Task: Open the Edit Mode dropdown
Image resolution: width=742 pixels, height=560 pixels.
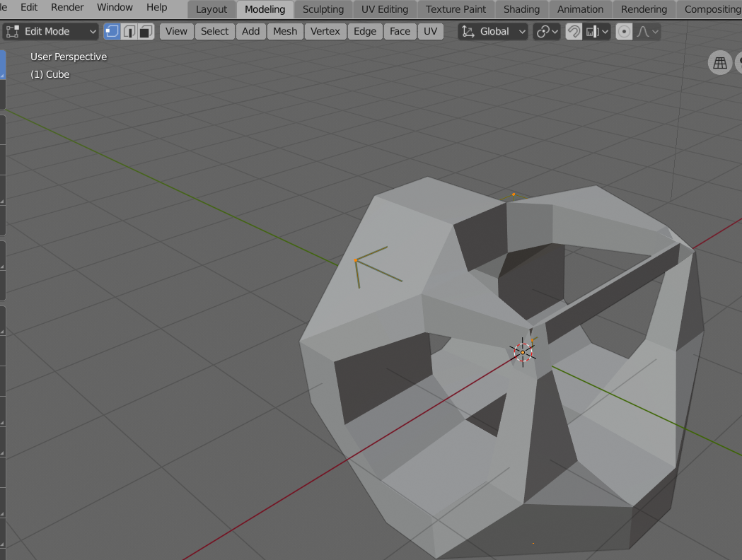Action: coord(51,32)
